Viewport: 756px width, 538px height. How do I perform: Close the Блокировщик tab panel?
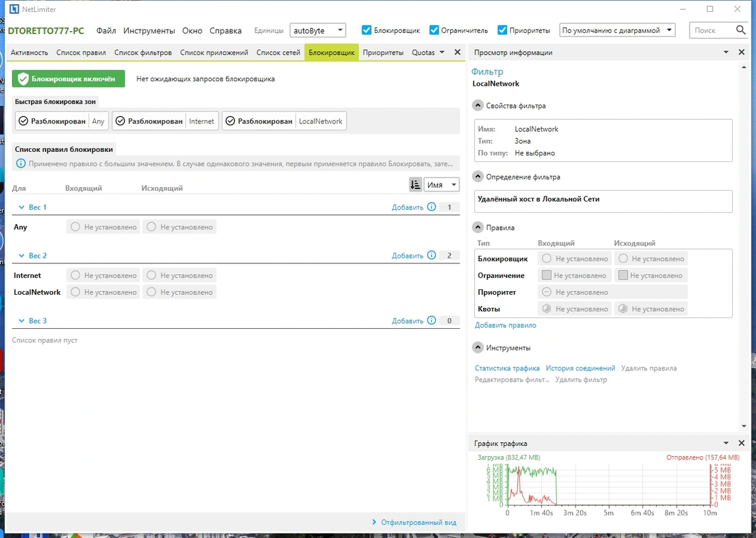[457, 52]
